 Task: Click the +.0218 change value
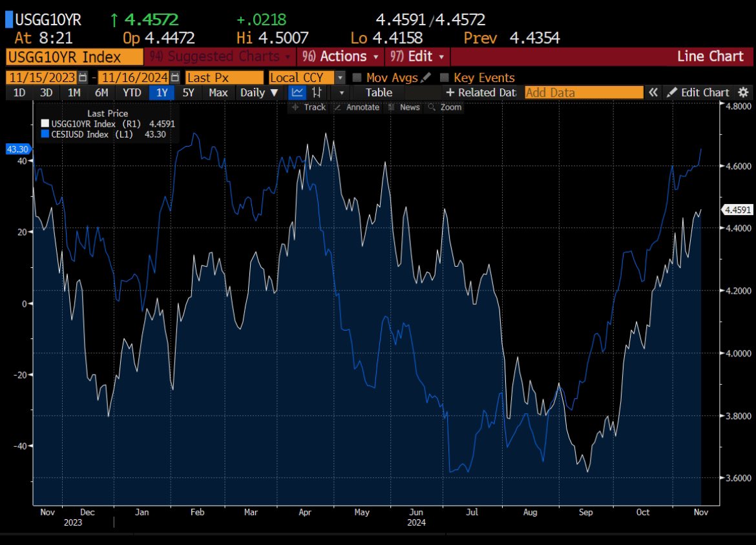(x=261, y=20)
